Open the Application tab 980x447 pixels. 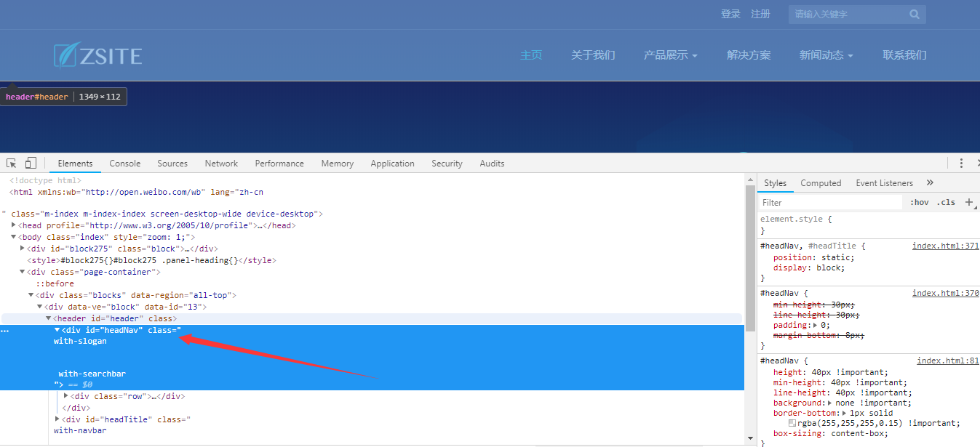[x=392, y=164]
